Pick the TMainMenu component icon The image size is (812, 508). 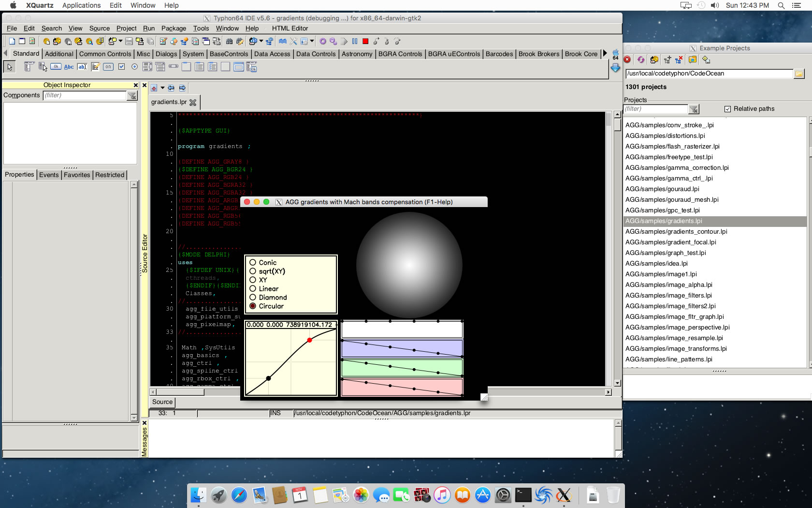click(x=29, y=67)
